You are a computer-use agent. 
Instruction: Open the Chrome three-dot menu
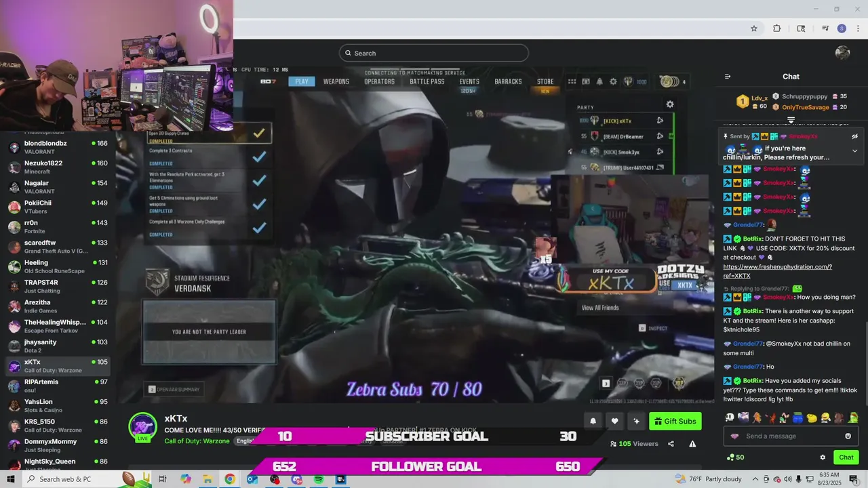pyautogui.click(x=857, y=28)
